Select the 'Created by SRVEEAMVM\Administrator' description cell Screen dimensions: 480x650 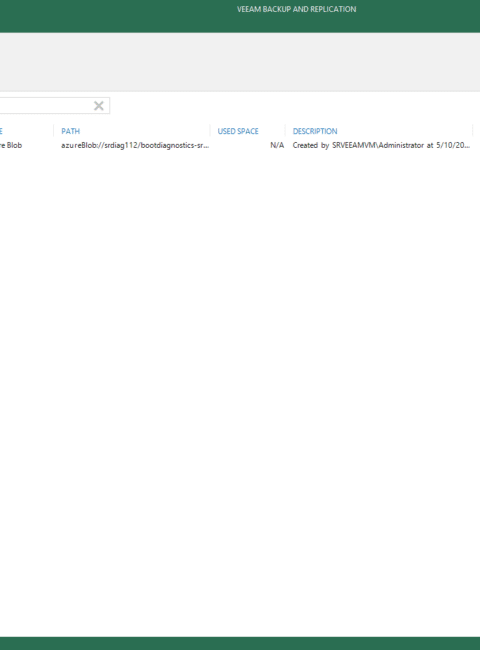pyautogui.click(x=381, y=146)
